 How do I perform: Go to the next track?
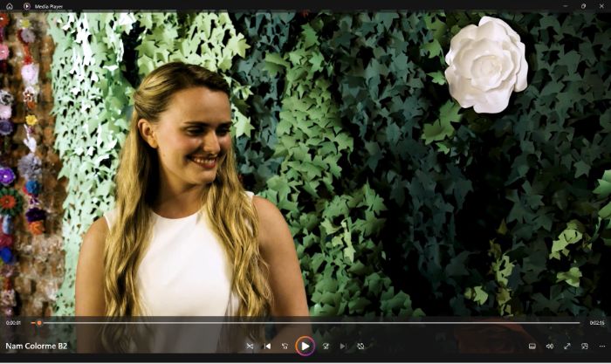(x=343, y=346)
